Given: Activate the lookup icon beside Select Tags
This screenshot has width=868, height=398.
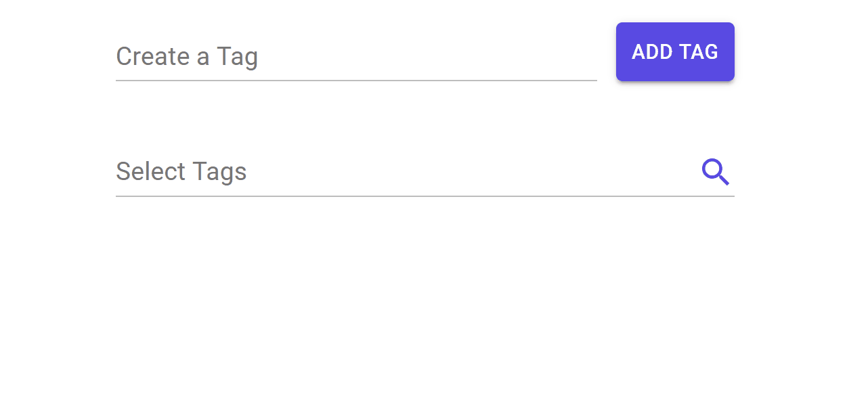Looking at the screenshot, I should click(x=715, y=172).
